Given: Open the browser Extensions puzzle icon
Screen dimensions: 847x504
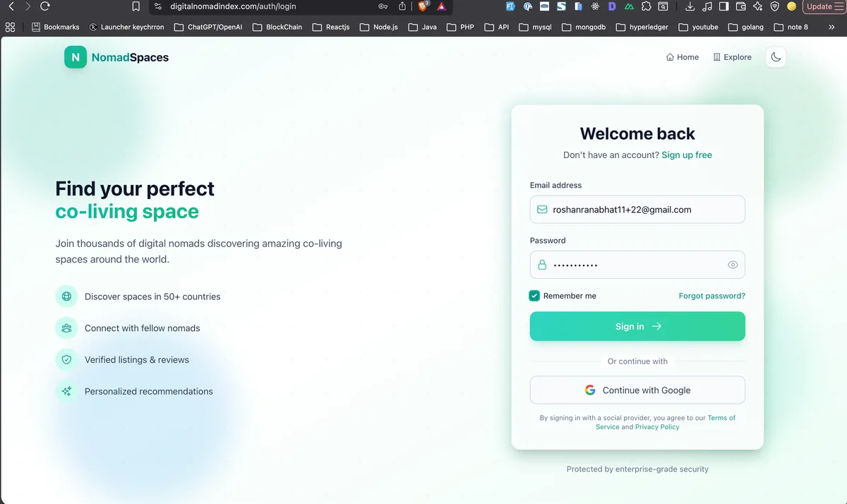Looking at the screenshot, I should pos(646,6).
